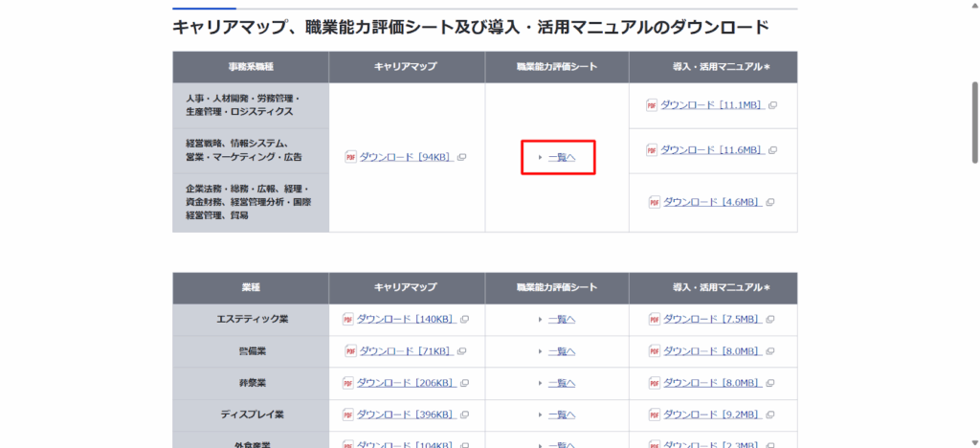Click PDF icon beside the 94KB career map download
Screen dimensions: 980x448
click(x=350, y=157)
